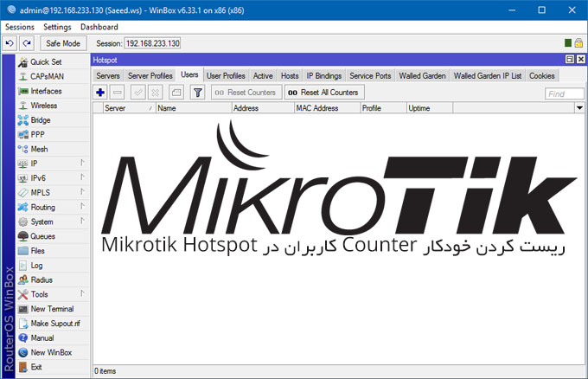Sort by Server column header
This screenshot has height=379, width=588.
click(130, 108)
